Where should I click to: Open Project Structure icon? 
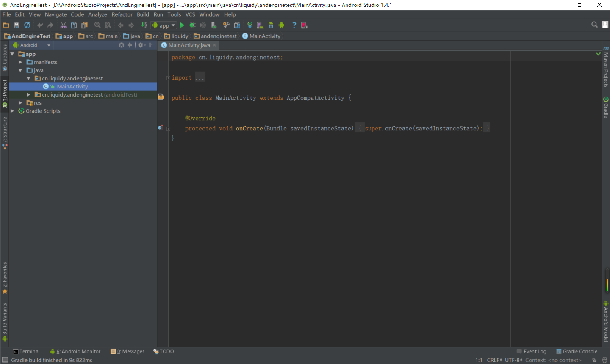[x=237, y=25]
